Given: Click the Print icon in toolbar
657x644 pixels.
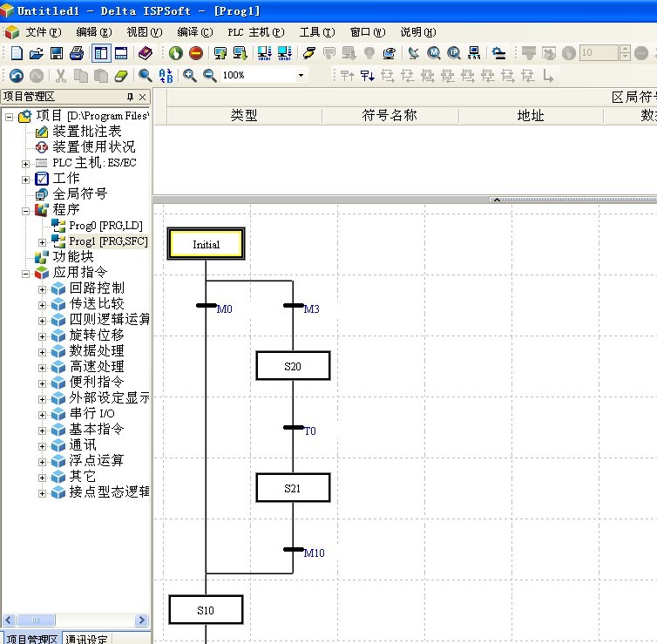Looking at the screenshot, I should coord(77,53).
